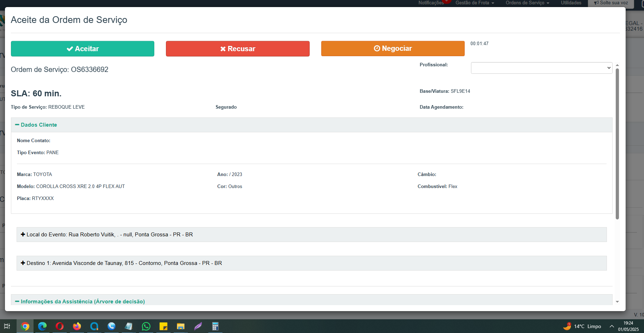Open the Profissional dropdown
Viewport: 644px width, 333px height.
pyautogui.click(x=542, y=68)
